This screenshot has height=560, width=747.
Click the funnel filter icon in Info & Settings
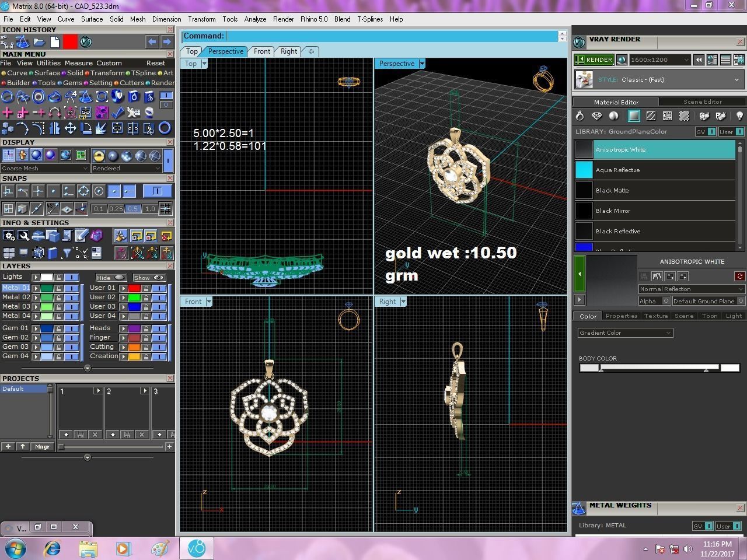click(x=67, y=253)
